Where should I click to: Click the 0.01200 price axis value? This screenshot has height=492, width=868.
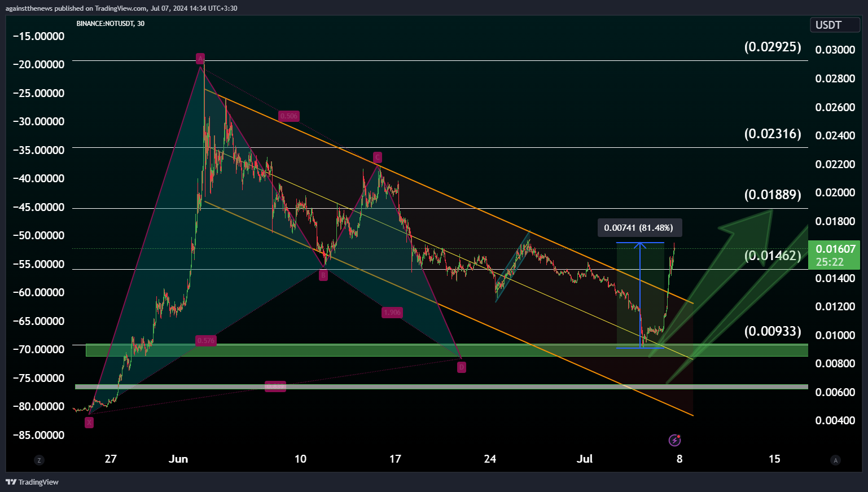835,306
